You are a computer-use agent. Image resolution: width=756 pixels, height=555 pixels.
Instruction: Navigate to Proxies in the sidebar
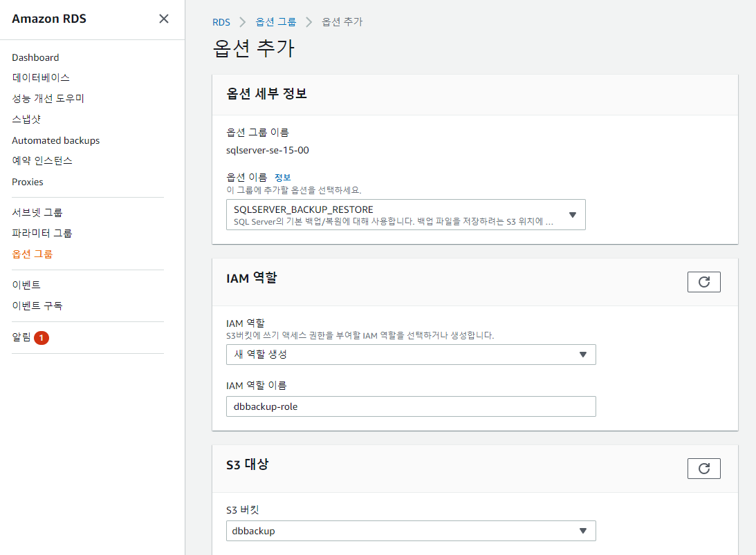tap(28, 182)
